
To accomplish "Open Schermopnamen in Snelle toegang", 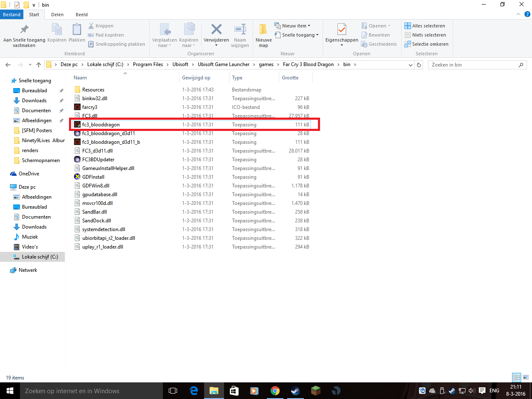I will [41, 160].
